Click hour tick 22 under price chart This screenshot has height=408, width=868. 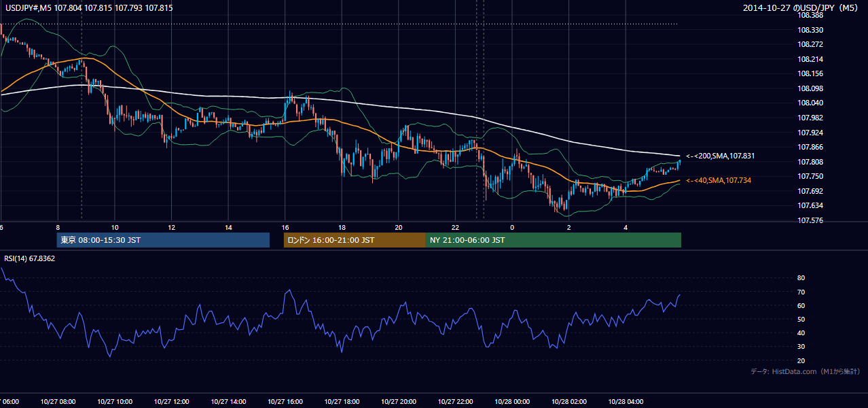pos(455,228)
